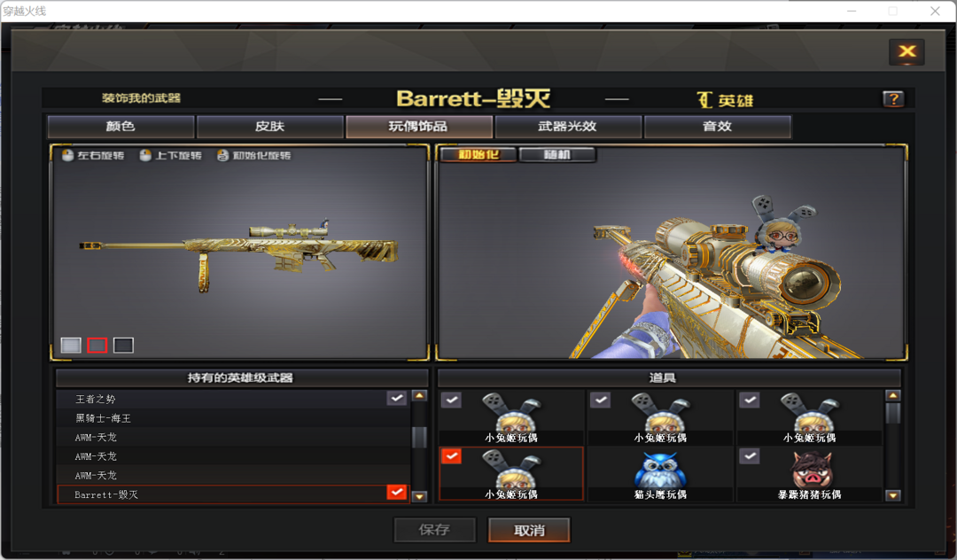This screenshot has height=560, width=957.
Task: Click the 持有的英雄级武器 list header
Action: pos(240,378)
